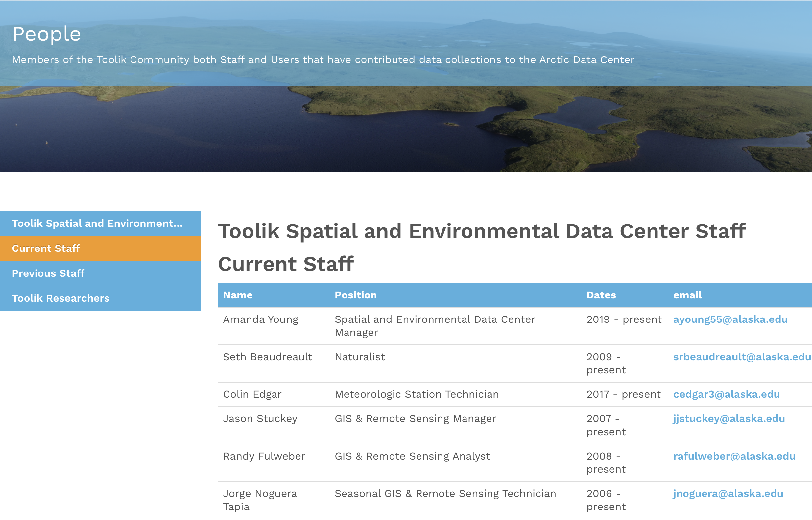Click jnoguera@alaska.edu email link
This screenshot has height=520, width=812.
click(728, 494)
